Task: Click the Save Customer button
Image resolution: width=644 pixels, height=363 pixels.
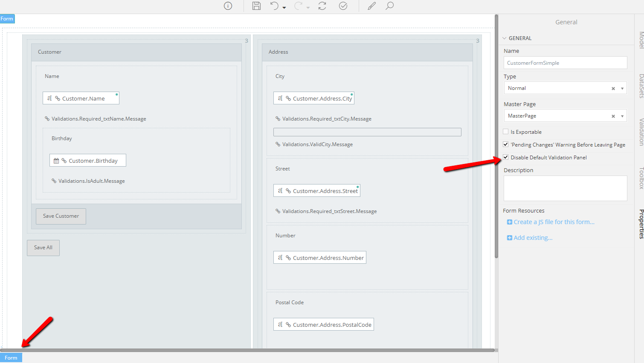Action: (61, 216)
